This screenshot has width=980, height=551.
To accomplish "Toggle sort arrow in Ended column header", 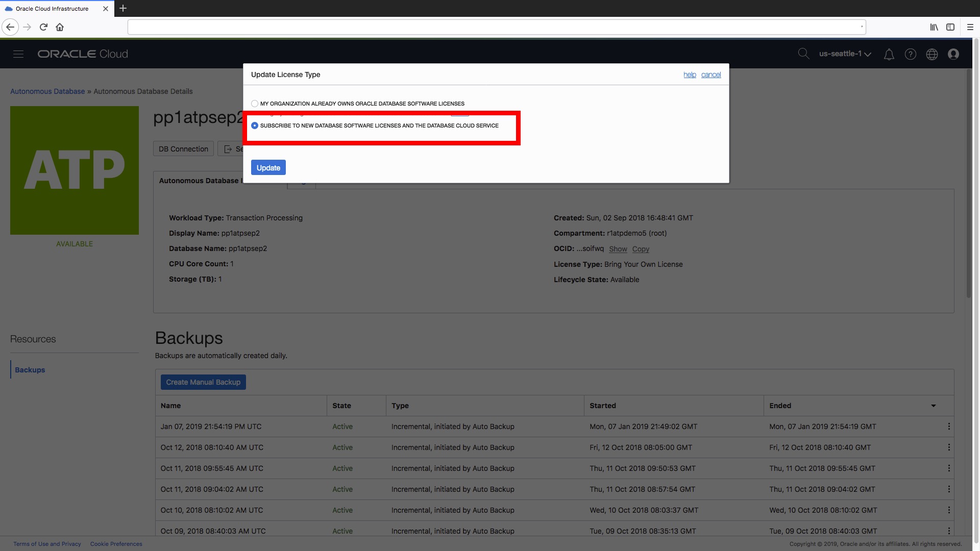I will [933, 406].
